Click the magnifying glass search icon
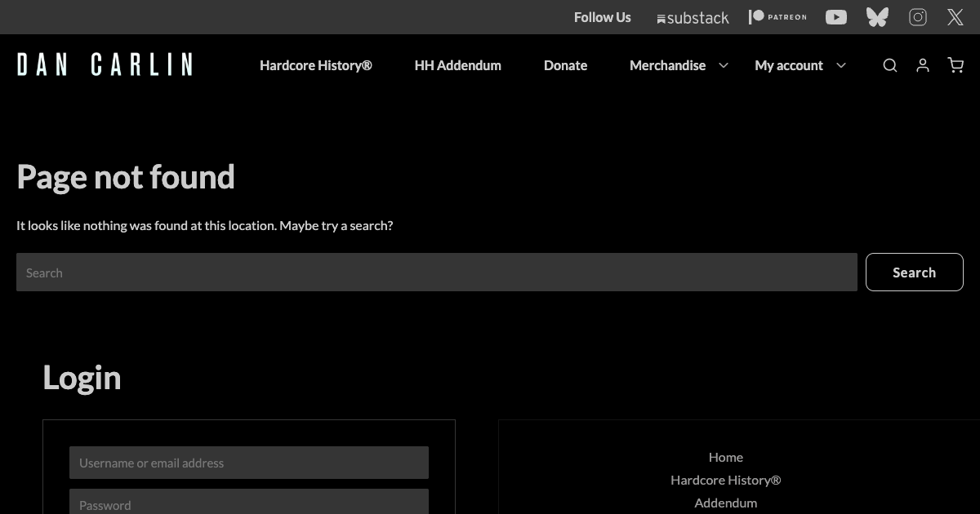Image resolution: width=980 pixels, height=514 pixels. point(890,65)
